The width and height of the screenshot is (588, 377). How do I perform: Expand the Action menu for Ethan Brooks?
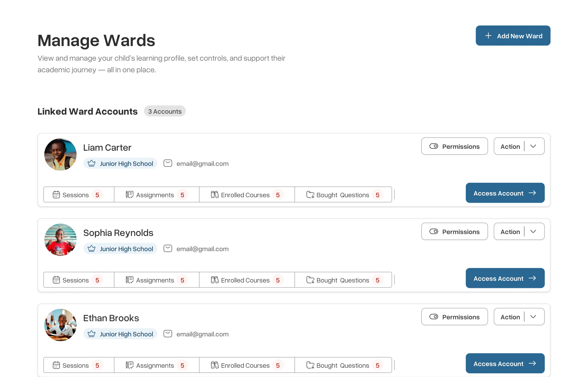pos(533,317)
